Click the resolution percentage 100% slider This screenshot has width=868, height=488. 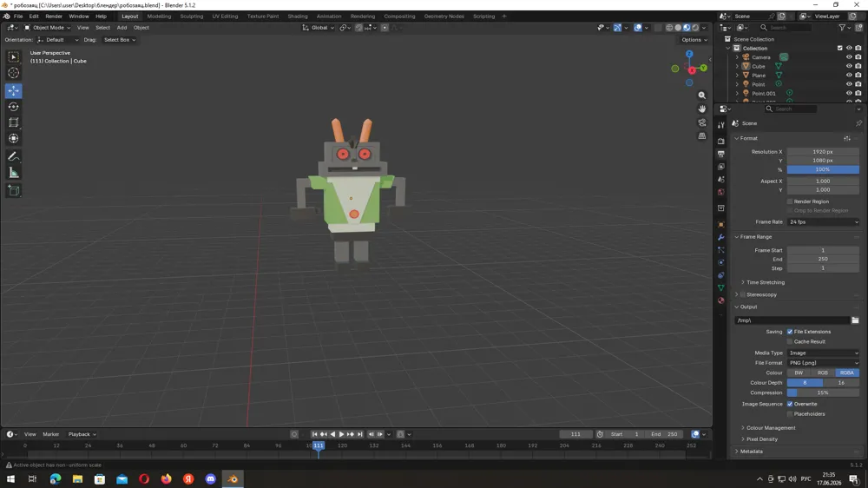pyautogui.click(x=823, y=169)
